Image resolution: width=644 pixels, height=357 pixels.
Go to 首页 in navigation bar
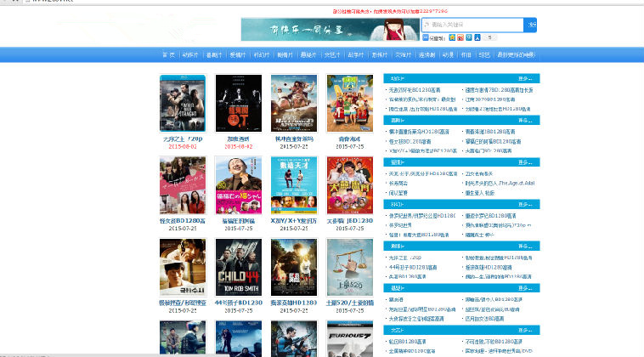(x=168, y=55)
